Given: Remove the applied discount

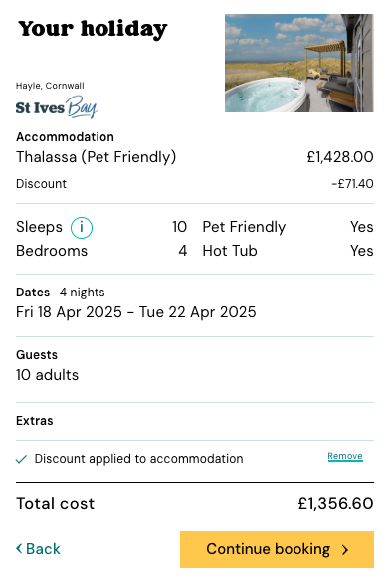Looking at the screenshot, I should tap(345, 456).
